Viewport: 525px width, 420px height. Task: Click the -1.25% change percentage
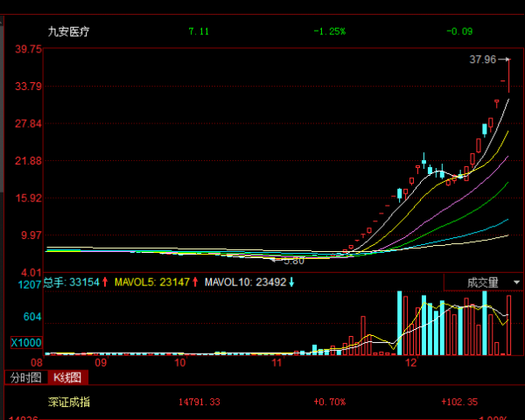[330, 31]
